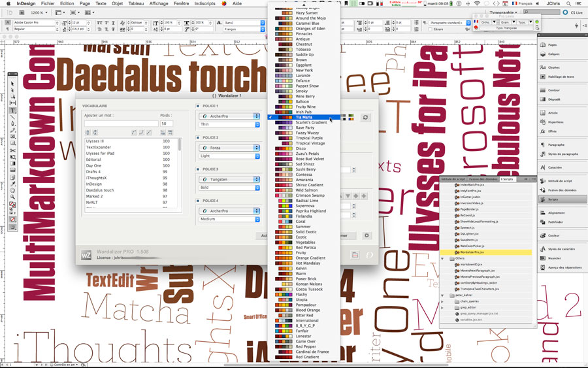Open the Light style dropdown
588x368 pixels.
229,156
